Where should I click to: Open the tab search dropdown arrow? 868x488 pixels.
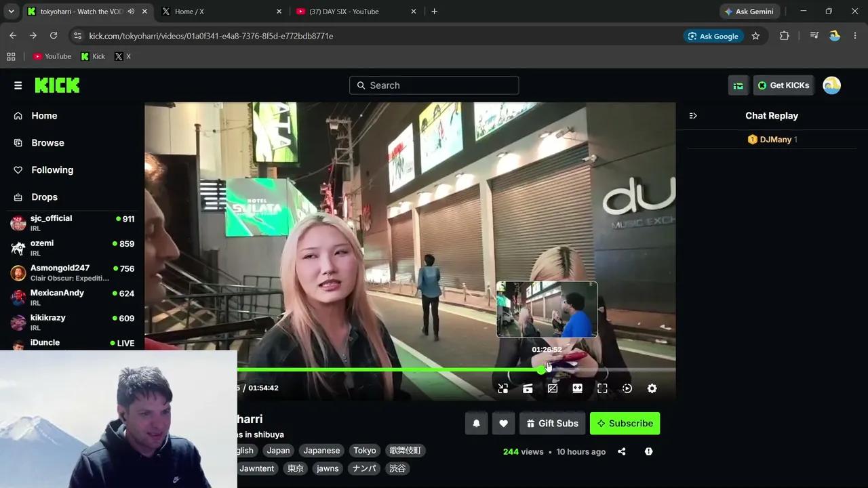pos(11,12)
